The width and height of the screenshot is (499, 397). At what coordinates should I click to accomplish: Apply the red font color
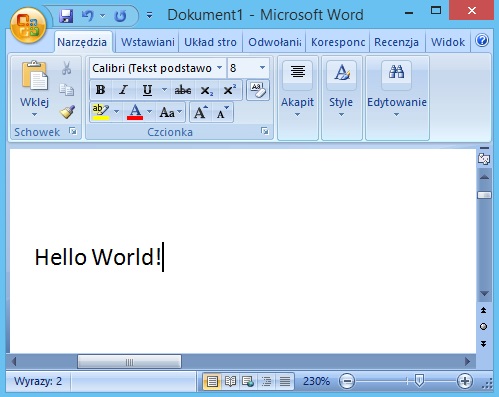135,112
